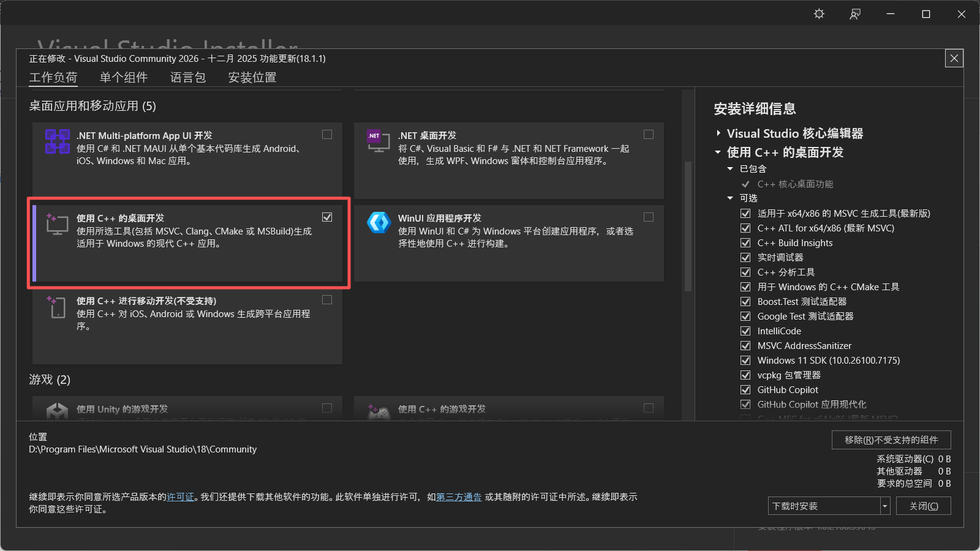Switch to the 单个组件 tab
Image resolution: width=980 pixels, height=551 pixels.
(x=124, y=78)
